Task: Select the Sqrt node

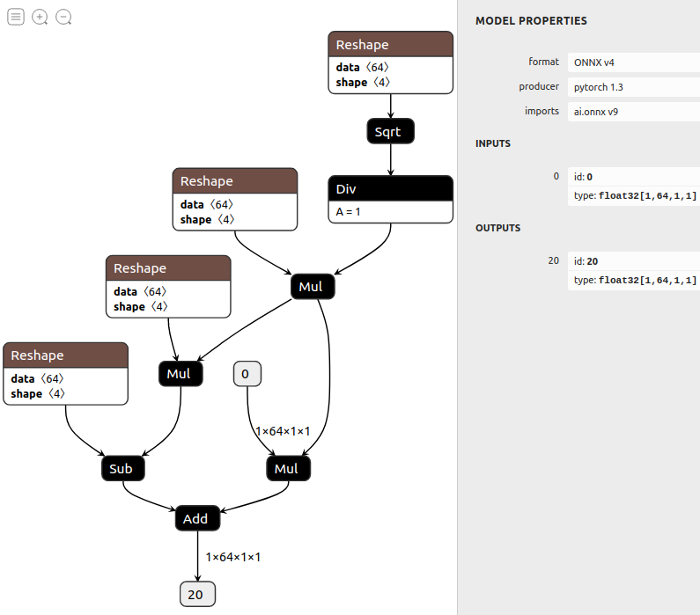Action: (390, 132)
